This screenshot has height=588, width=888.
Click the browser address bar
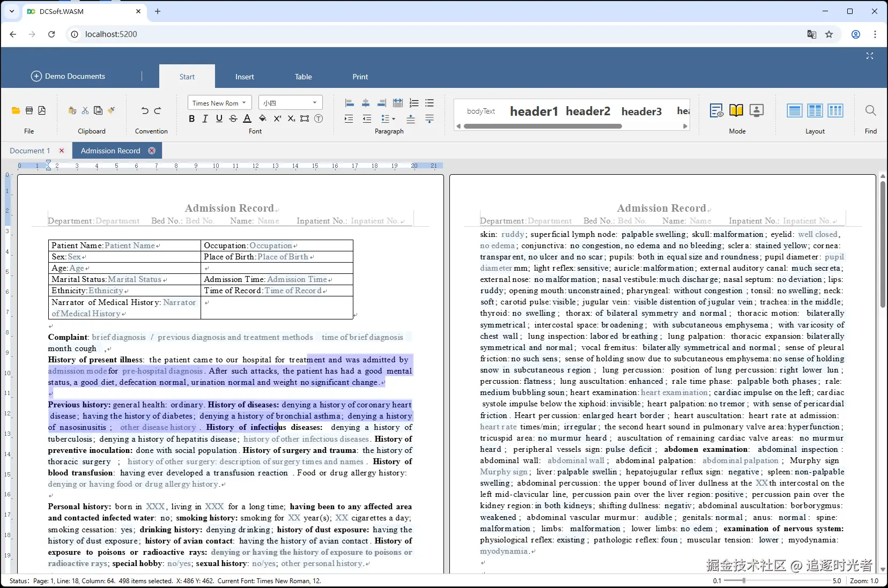click(434, 34)
